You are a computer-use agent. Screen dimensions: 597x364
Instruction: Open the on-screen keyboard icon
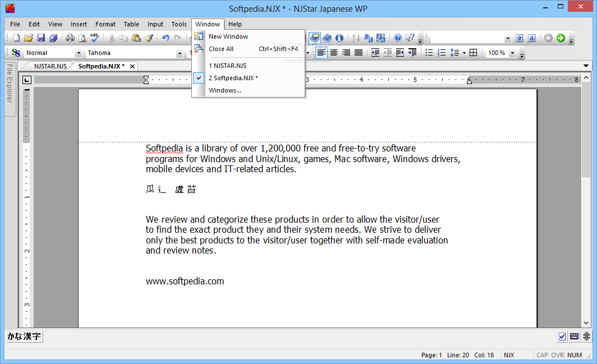574,336
